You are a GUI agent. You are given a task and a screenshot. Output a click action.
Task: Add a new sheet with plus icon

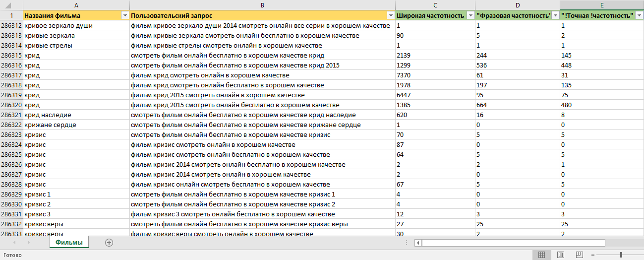(x=109, y=243)
